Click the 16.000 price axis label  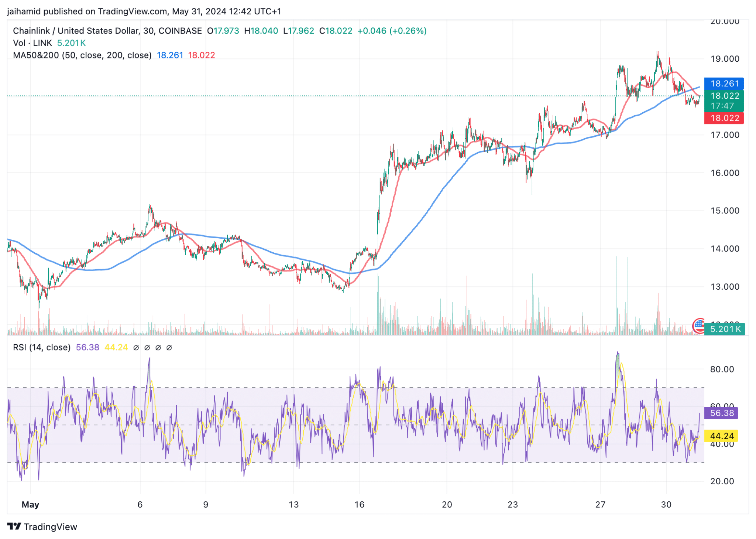pos(725,173)
